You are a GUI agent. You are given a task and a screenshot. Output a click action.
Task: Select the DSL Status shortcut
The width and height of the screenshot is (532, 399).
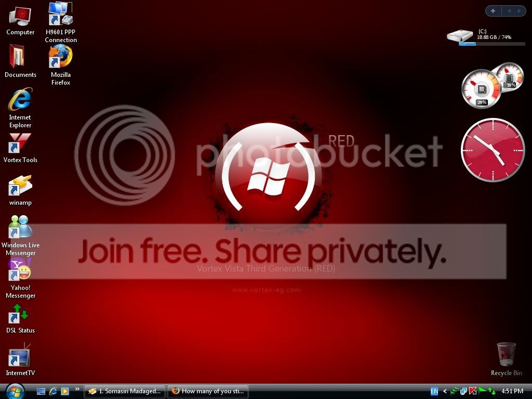tap(20, 319)
